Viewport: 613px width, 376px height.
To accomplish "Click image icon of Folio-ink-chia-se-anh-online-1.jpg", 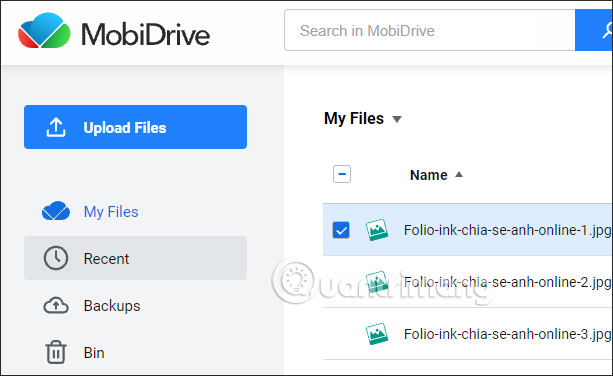I will pos(376,230).
